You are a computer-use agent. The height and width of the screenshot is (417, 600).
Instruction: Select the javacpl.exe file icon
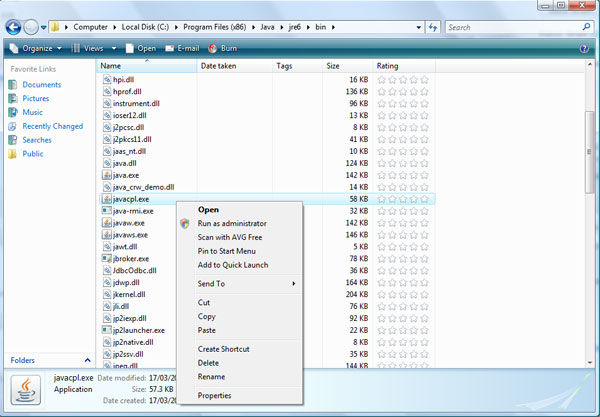coord(107,199)
